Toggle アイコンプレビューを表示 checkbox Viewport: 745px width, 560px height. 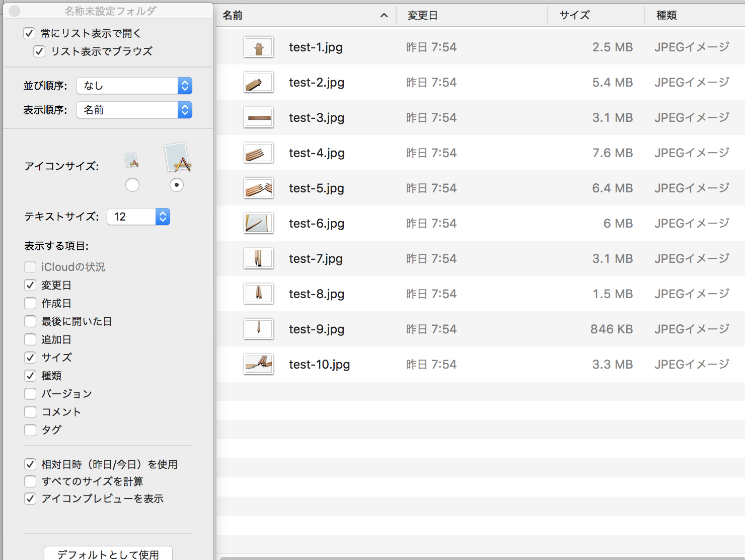[x=30, y=499]
